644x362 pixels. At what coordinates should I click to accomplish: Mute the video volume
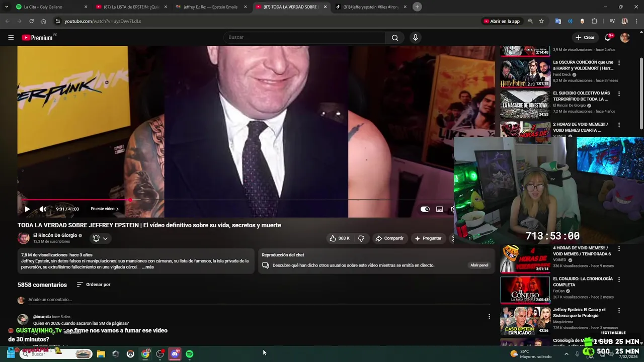click(x=43, y=209)
